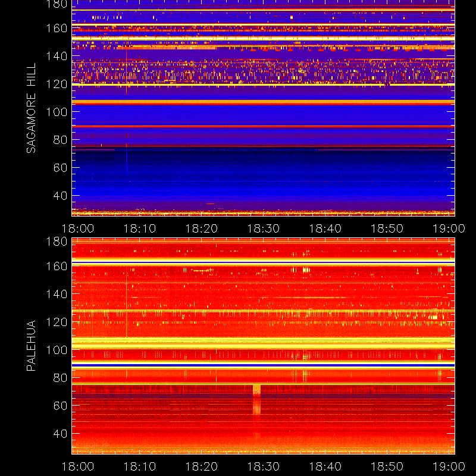Select the 160 frequency tick of Palehua plot

pyautogui.click(x=57, y=266)
